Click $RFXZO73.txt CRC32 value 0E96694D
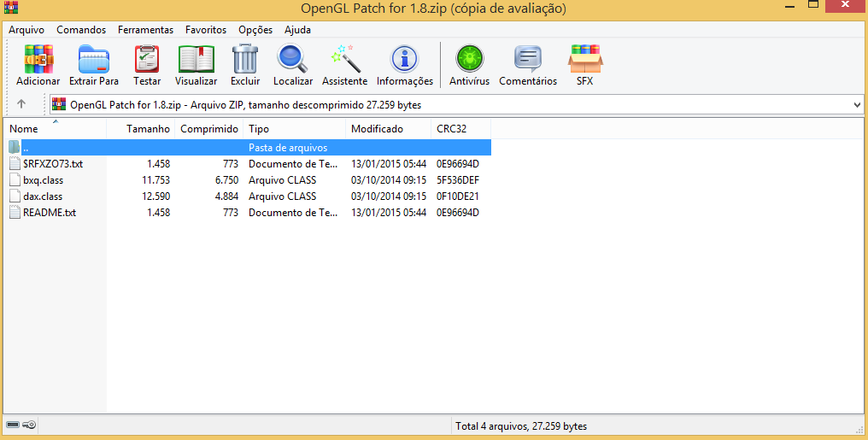This screenshot has height=440, width=868. tap(458, 164)
